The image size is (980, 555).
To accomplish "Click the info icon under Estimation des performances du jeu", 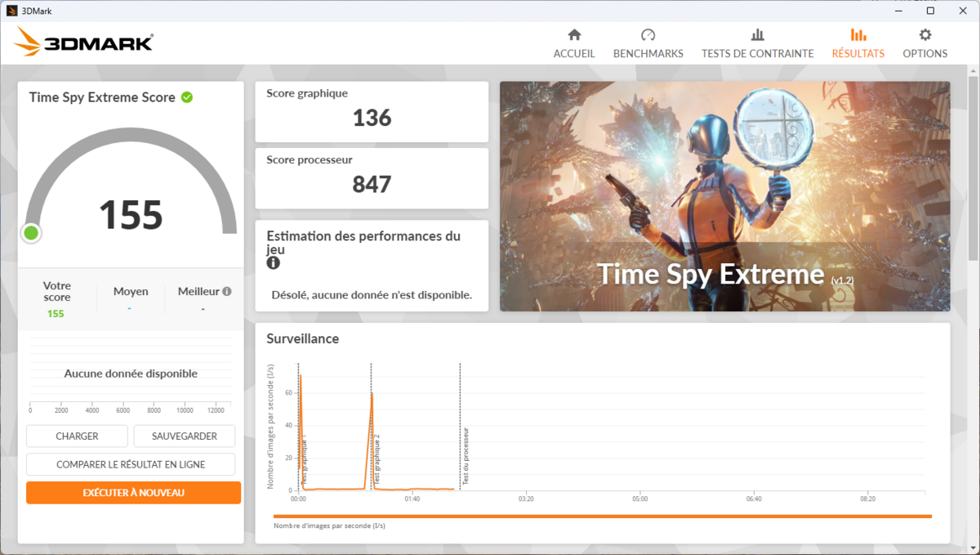I will tap(273, 263).
